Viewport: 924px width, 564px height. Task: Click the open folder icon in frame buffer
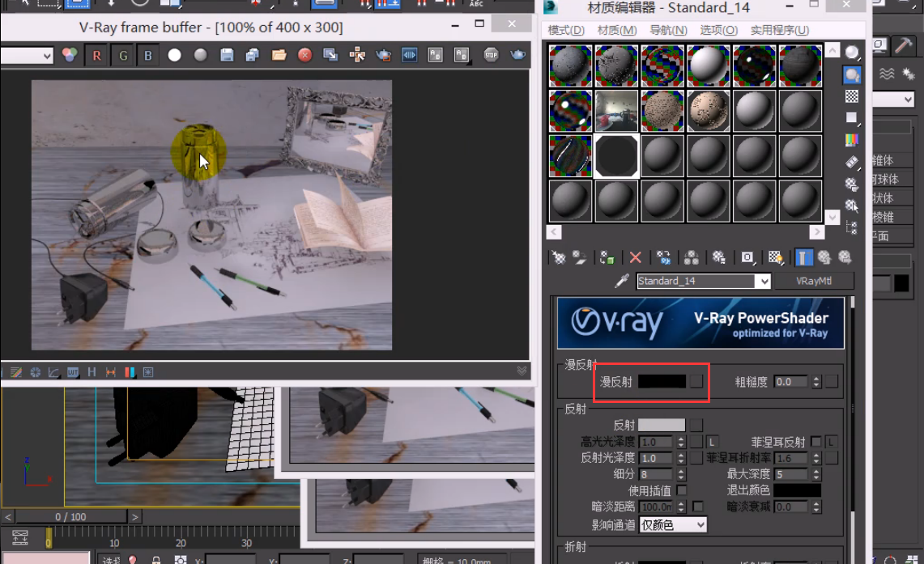tap(279, 55)
